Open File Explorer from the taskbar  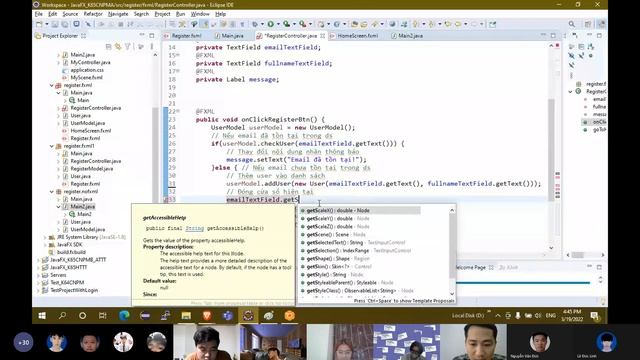click(x=186, y=316)
